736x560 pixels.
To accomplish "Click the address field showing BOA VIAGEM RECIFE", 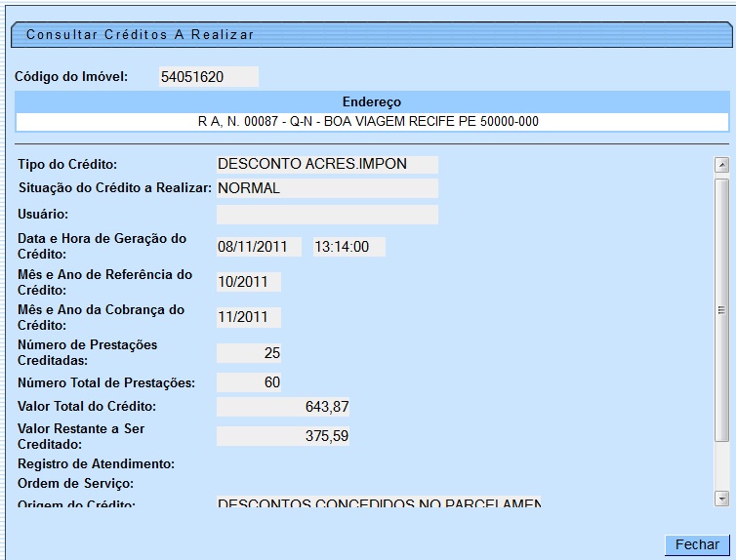I will pyautogui.click(x=372, y=122).
